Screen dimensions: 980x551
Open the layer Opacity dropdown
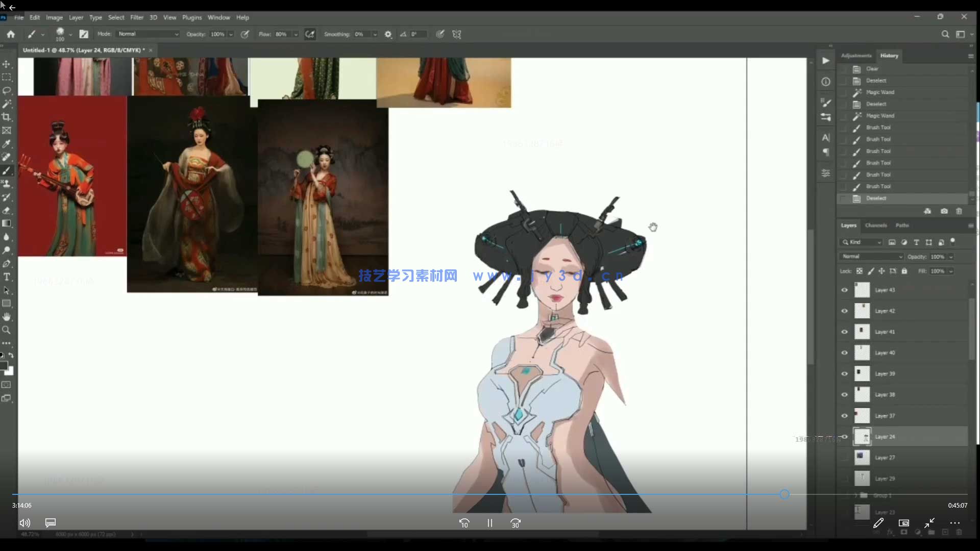point(950,257)
